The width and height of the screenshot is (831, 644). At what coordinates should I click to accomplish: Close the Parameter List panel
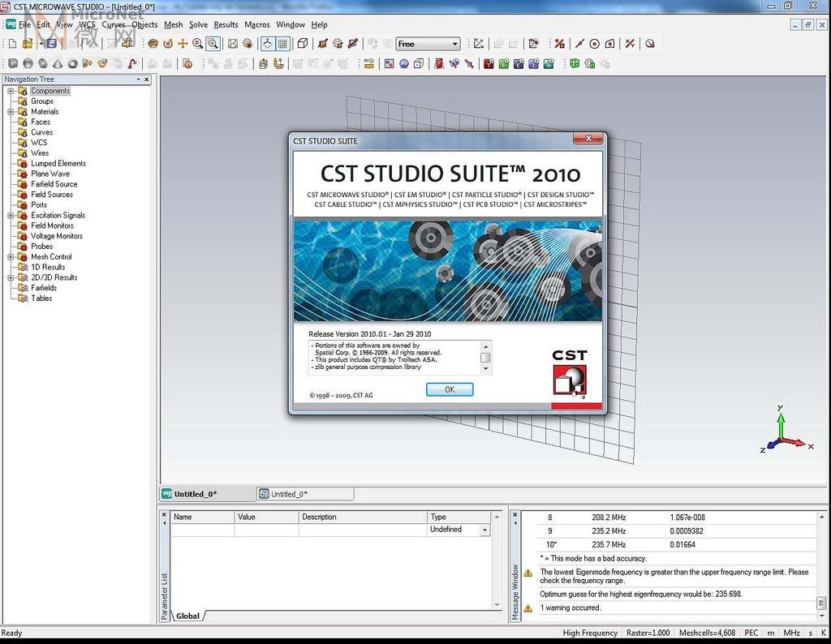point(164,514)
